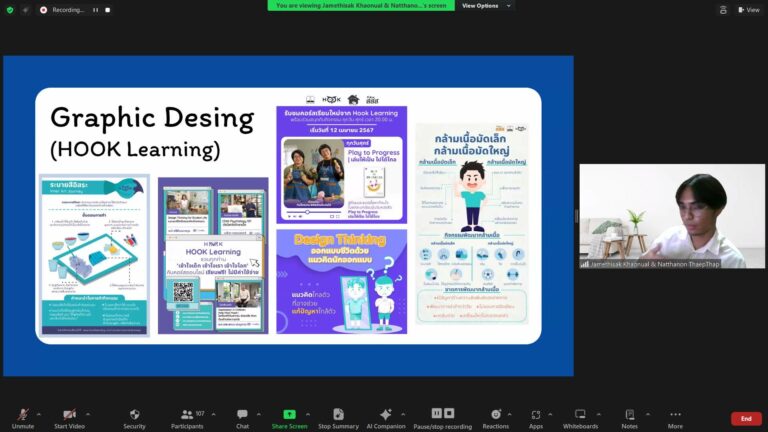The width and height of the screenshot is (768, 432).
Task: Click the presenter name label on video
Action: 650,264
